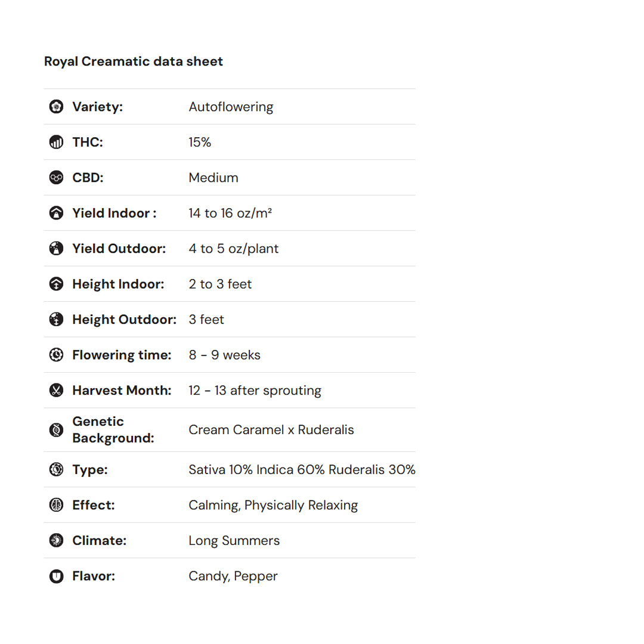Click the Autoflowering variety value
This screenshot has height=644, width=644.
[x=231, y=107]
